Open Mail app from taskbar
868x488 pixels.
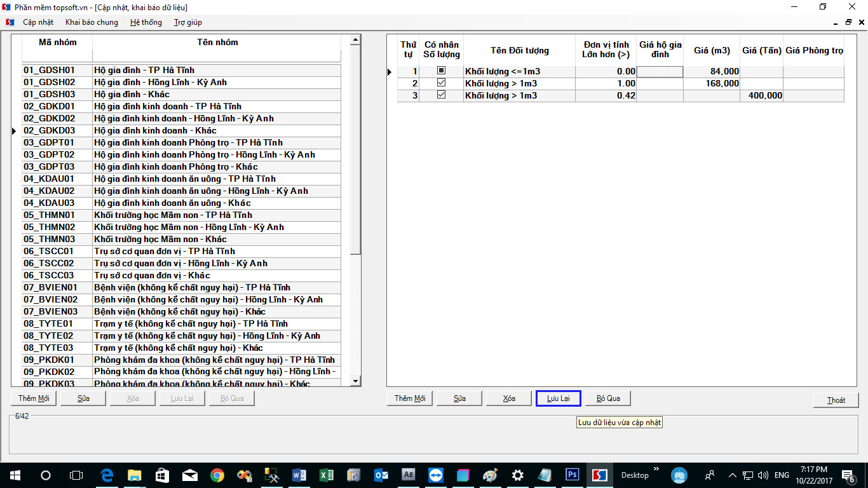(x=189, y=475)
